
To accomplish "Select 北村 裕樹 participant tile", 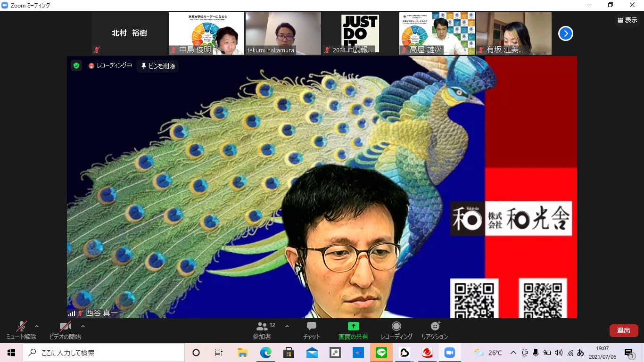I will tap(130, 33).
